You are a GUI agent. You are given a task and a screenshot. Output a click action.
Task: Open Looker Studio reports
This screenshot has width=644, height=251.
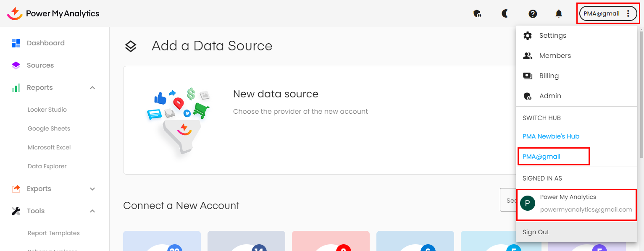[x=47, y=110]
